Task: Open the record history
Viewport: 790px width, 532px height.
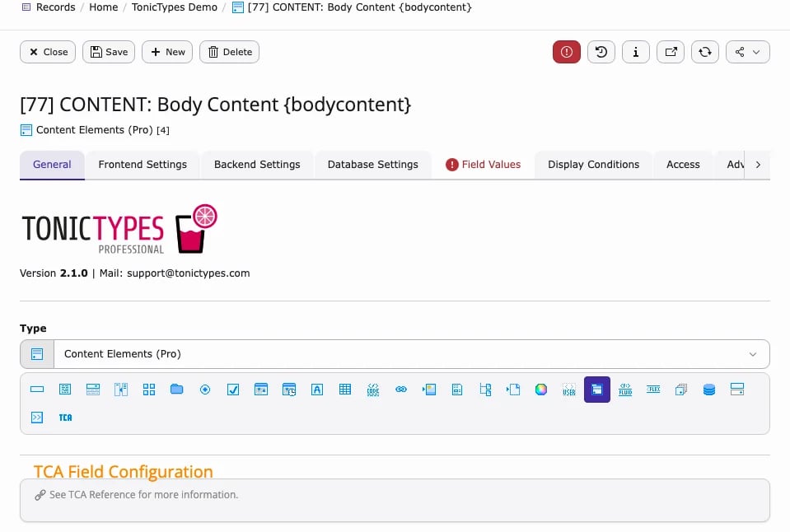Action: 601,52
